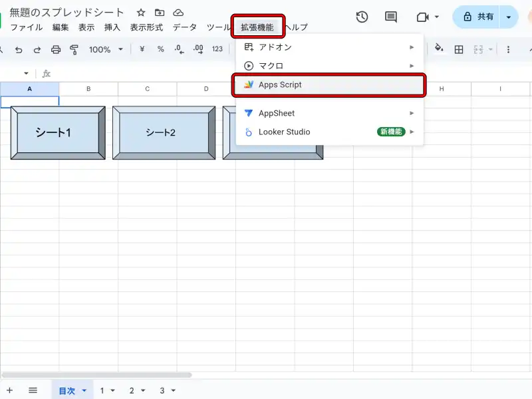Click the horizontal scrollbar thumb
This screenshot has width=532, height=399.
(96, 375)
